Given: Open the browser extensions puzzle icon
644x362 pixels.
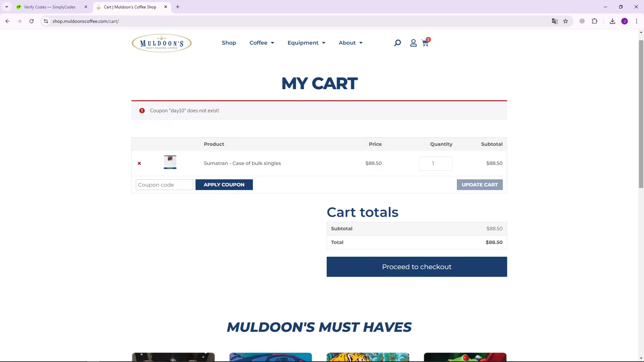Looking at the screenshot, I should click(595, 21).
